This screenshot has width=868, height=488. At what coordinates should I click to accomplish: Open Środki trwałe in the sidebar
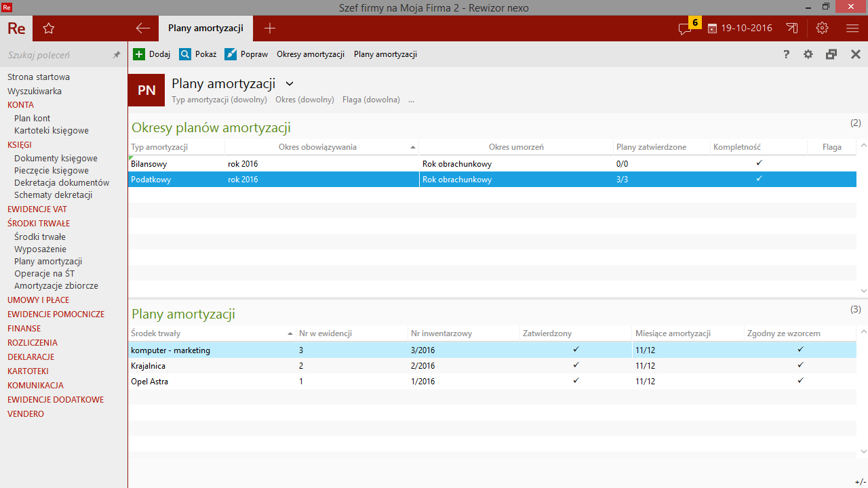40,237
